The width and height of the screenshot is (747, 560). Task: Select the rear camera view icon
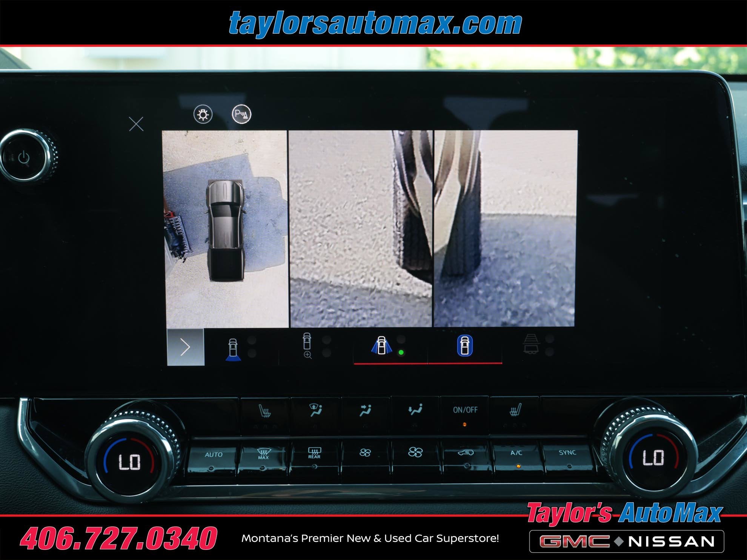coord(233,349)
